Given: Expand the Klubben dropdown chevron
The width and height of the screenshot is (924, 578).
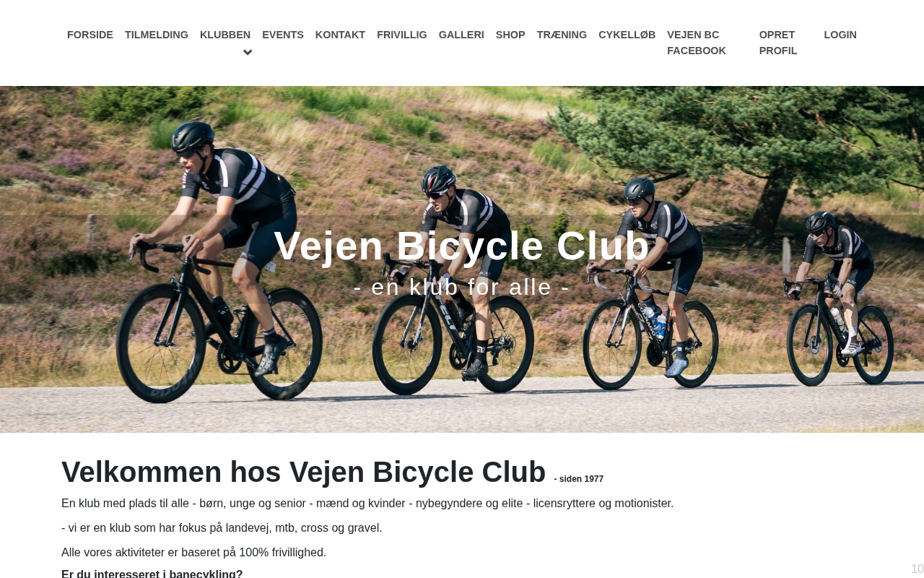Looking at the screenshot, I should [248, 52].
